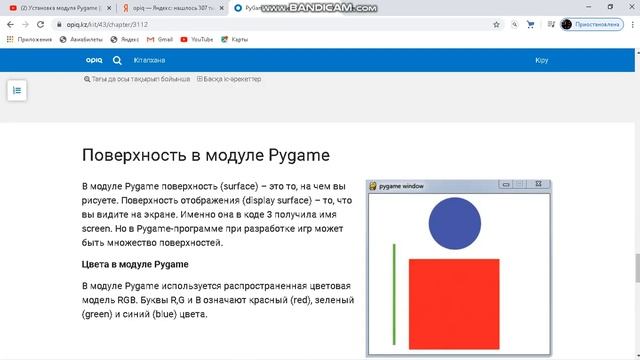This screenshot has width=640, height=360.
Task: Switch to opiq Яндекс search tab
Action: (x=173, y=8)
